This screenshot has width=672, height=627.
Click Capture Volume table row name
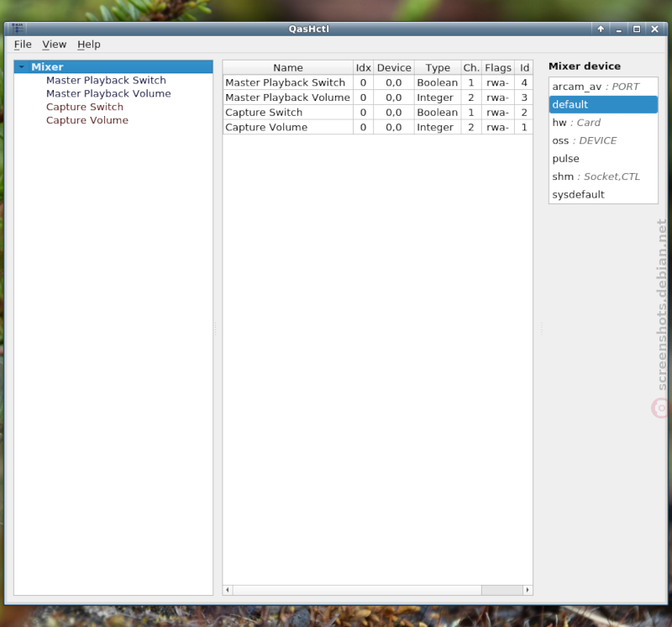(x=288, y=128)
